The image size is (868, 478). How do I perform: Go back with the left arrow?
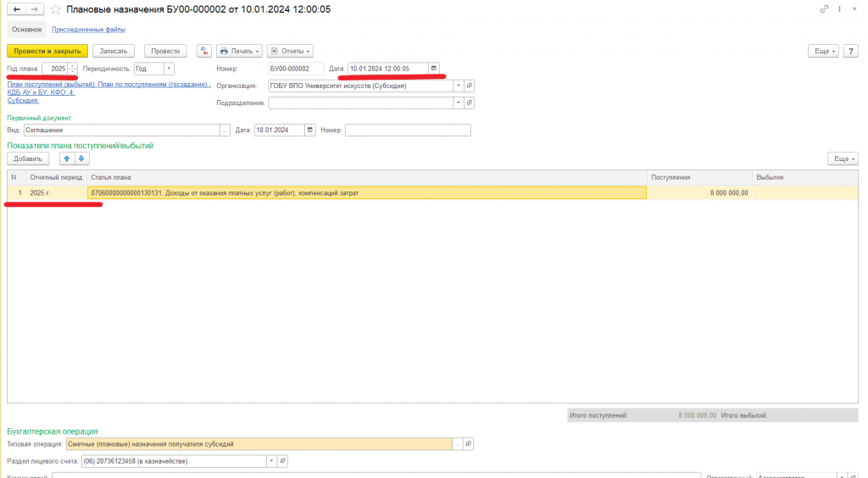point(17,9)
